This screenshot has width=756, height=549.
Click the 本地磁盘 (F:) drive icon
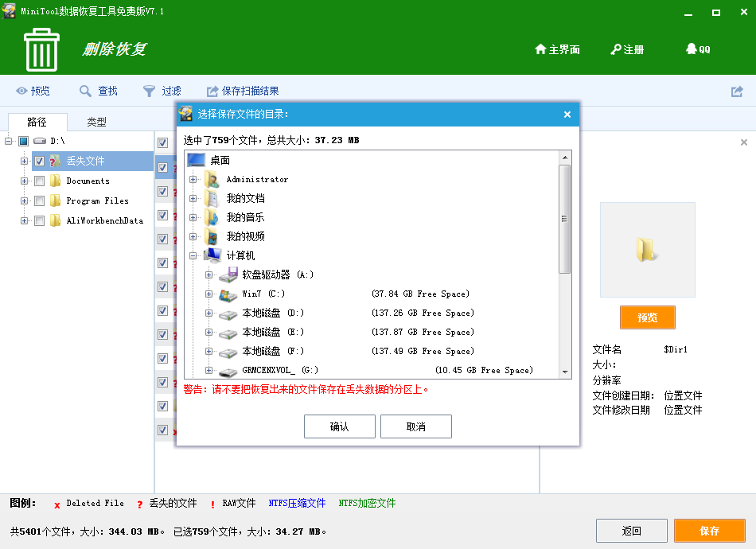(228, 352)
